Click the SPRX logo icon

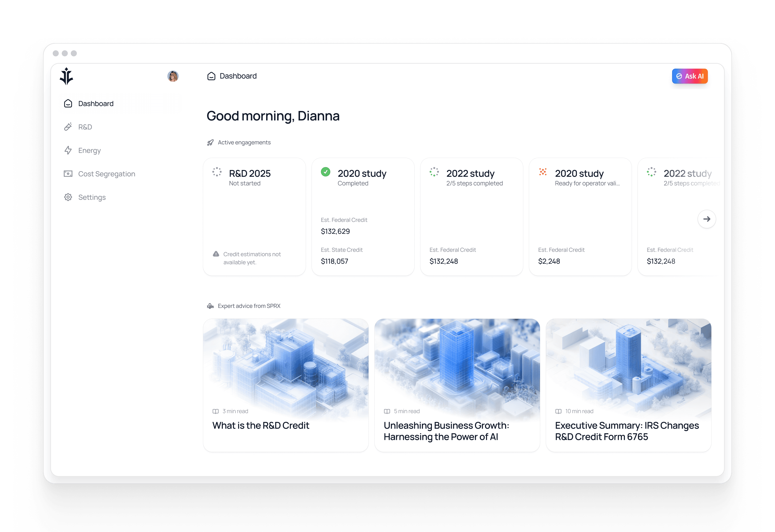tap(66, 76)
